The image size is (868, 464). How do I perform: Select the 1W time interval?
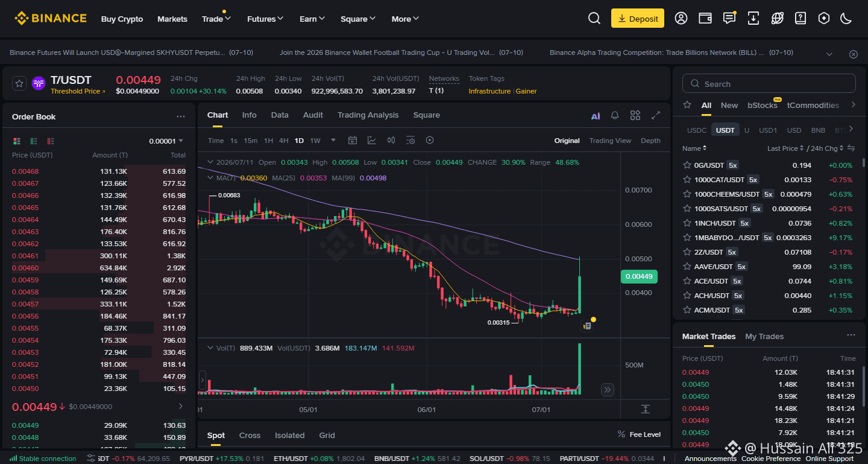coord(315,141)
